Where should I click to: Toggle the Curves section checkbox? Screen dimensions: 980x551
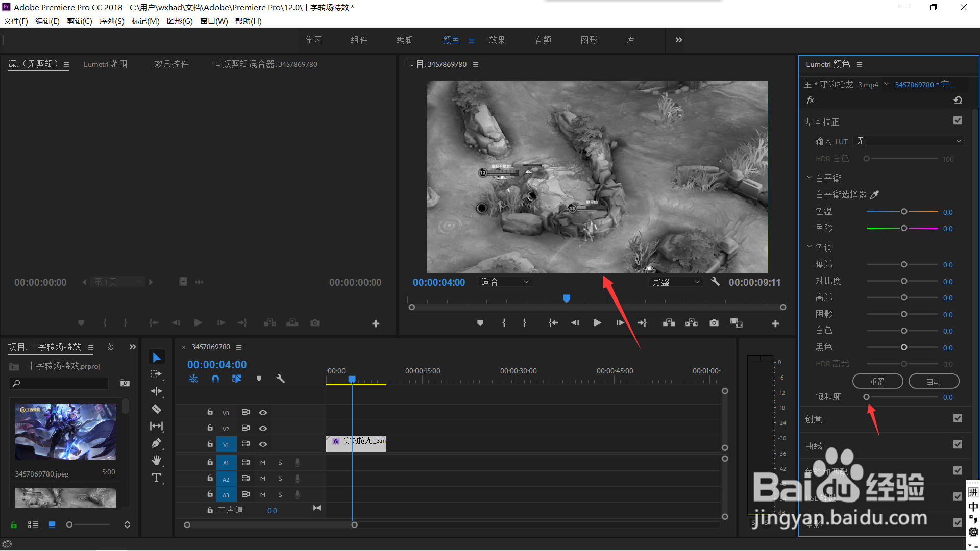tap(958, 444)
